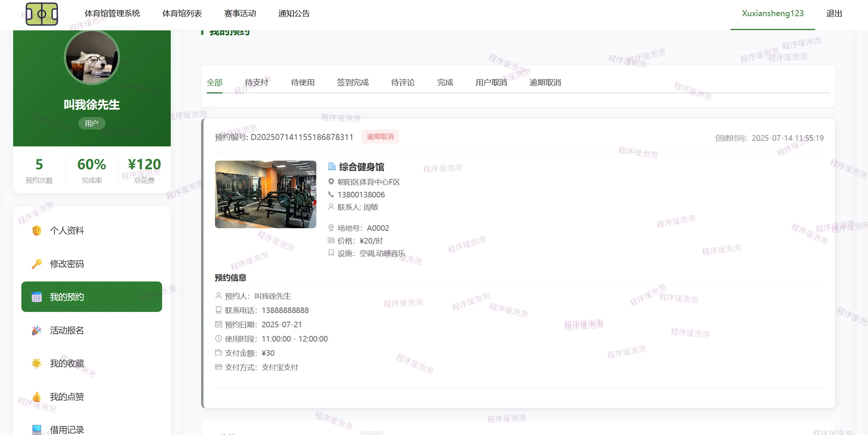Open 体育馆列表 in top navigation
Screen dimensions: 868x435
click(x=182, y=14)
